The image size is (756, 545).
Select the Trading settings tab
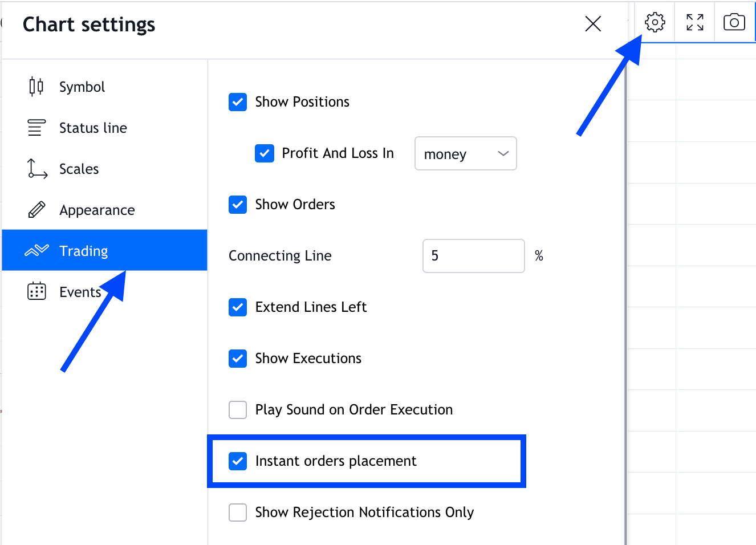click(x=83, y=251)
